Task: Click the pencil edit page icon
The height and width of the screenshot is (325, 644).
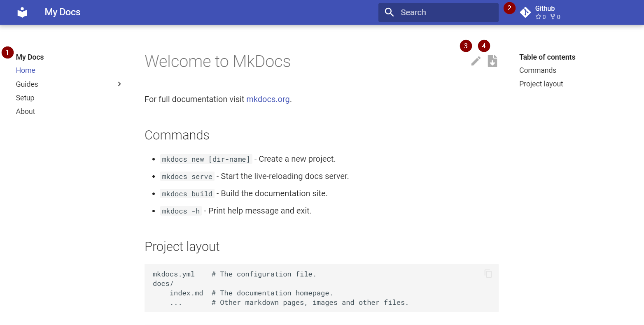Action: click(476, 61)
